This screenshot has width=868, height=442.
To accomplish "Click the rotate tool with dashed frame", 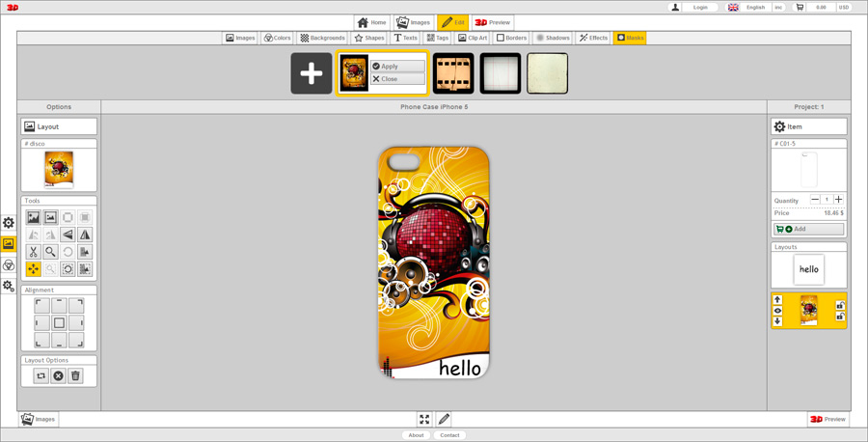I will click(68, 269).
